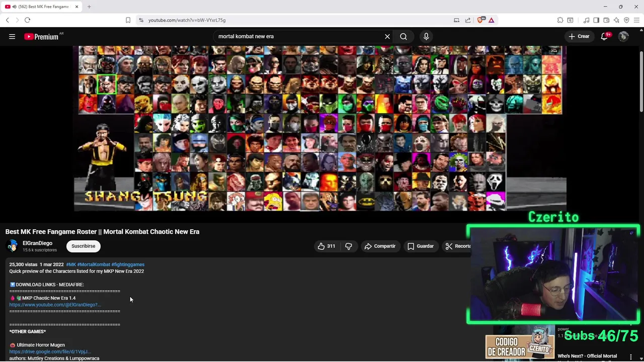Screen dimensions: 644x362
Task: Open the YouTube guide hamburger menu
Action: coord(12,36)
